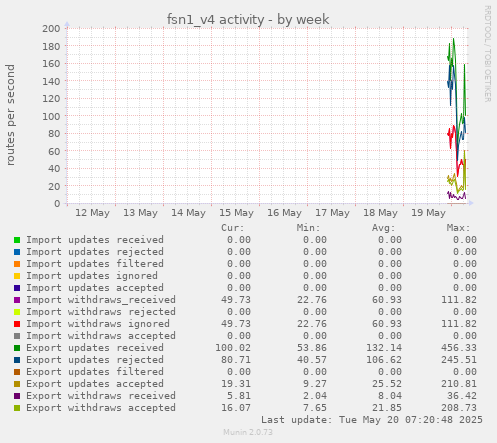Click the 'fsn1_v4 activity - by week' title
The height and width of the screenshot is (443, 497).
click(x=248, y=19)
